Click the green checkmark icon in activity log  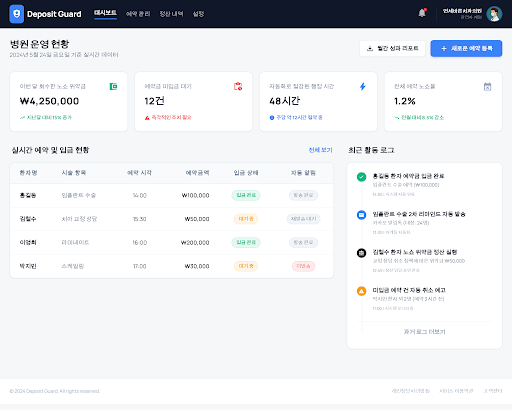[x=361, y=177]
